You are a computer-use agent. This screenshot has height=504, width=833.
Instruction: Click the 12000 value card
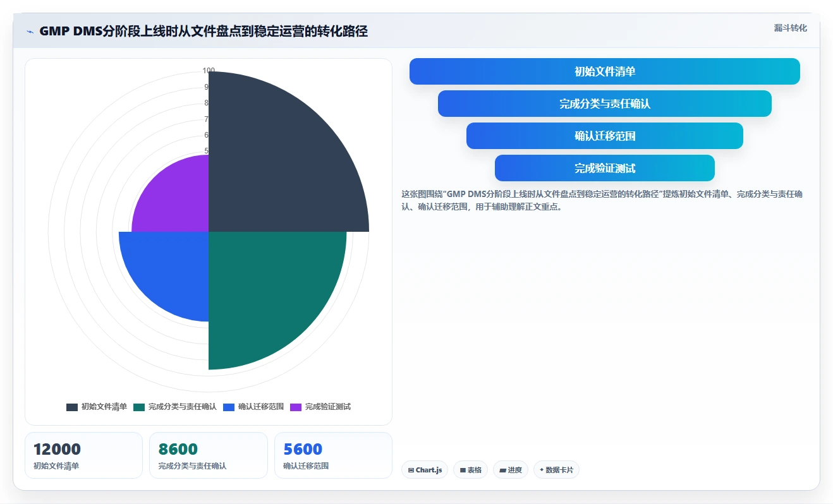83,455
